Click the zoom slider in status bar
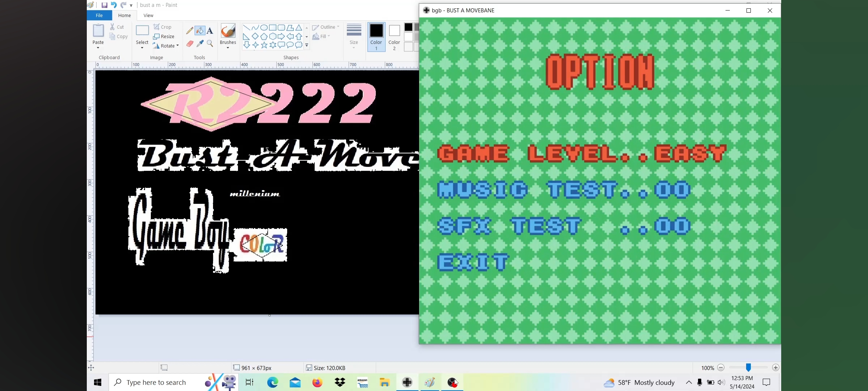The height and width of the screenshot is (391, 868). (748, 367)
